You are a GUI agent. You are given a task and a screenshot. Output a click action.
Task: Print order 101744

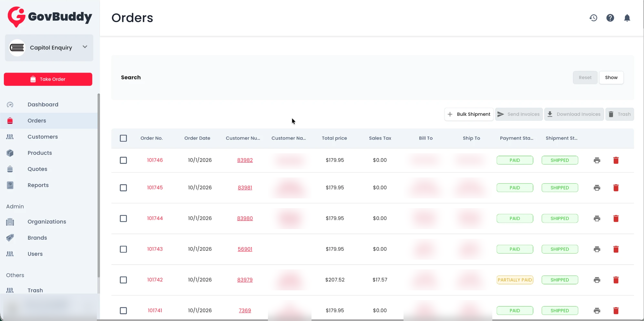[597, 218]
